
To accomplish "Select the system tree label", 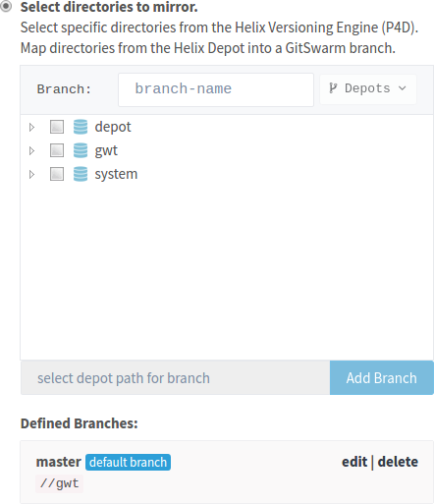I will 116,174.
